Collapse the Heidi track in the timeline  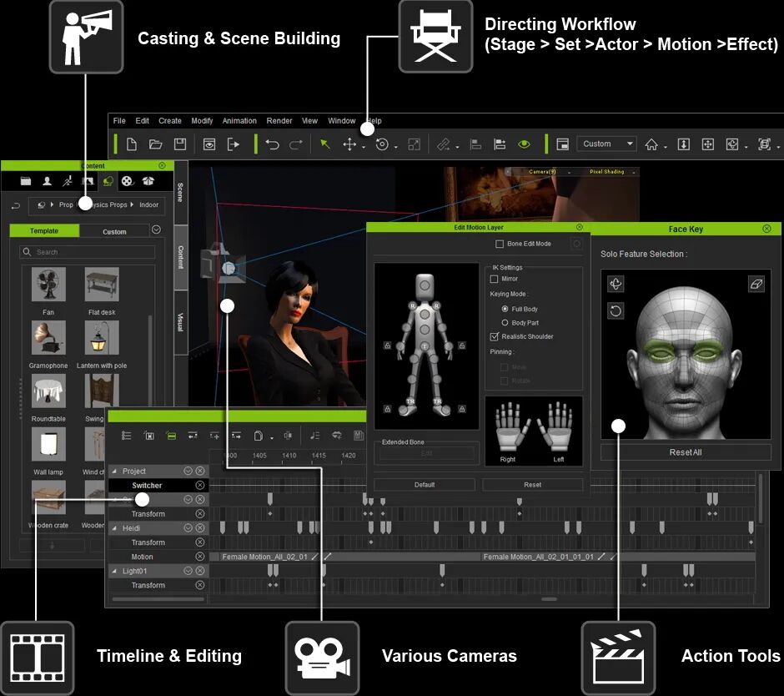coord(114,528)
